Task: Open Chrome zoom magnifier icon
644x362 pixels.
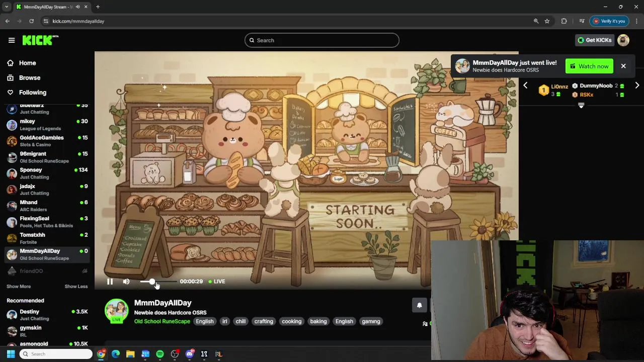Action: pyautogui.click(x=536, y=21)
